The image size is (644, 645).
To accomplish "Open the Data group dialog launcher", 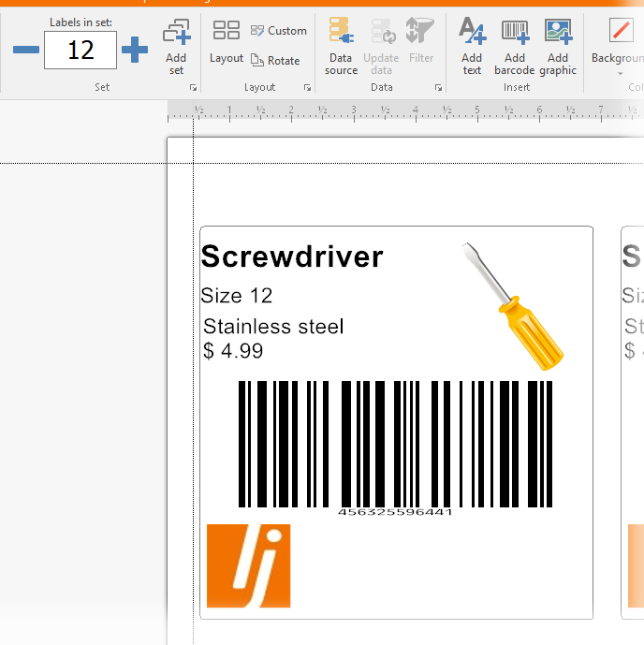I will pos(438,88).
